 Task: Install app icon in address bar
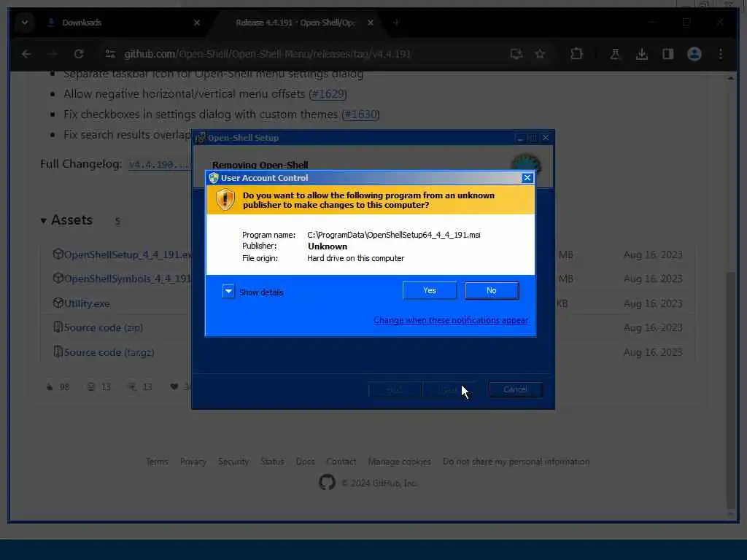pos(516,54)
